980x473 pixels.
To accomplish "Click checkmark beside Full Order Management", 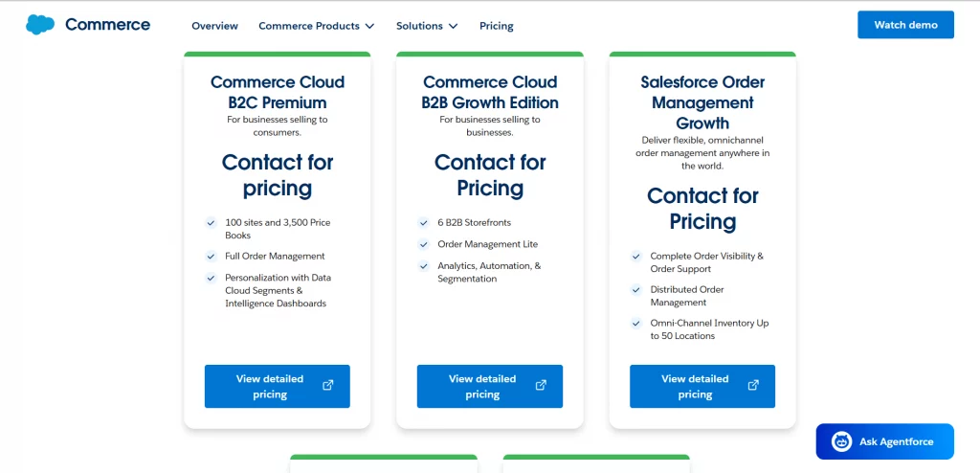I will [x=211, y=256].
